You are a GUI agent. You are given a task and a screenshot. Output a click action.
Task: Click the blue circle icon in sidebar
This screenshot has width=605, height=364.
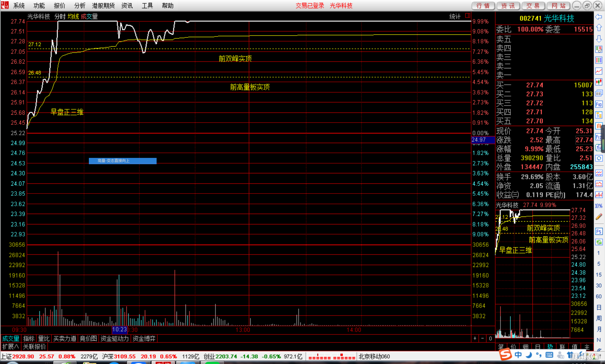point(599,159)
